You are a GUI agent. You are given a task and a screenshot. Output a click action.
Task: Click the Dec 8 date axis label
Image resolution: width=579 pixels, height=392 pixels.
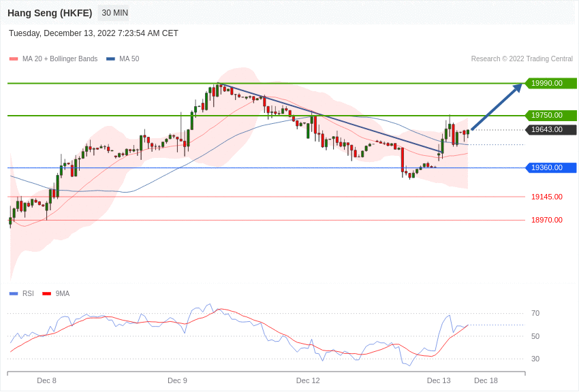click(46, 380)
